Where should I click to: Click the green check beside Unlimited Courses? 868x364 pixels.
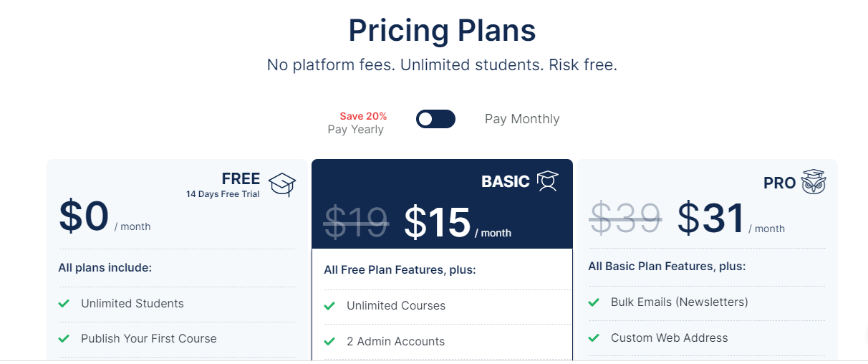coord(329,306)
